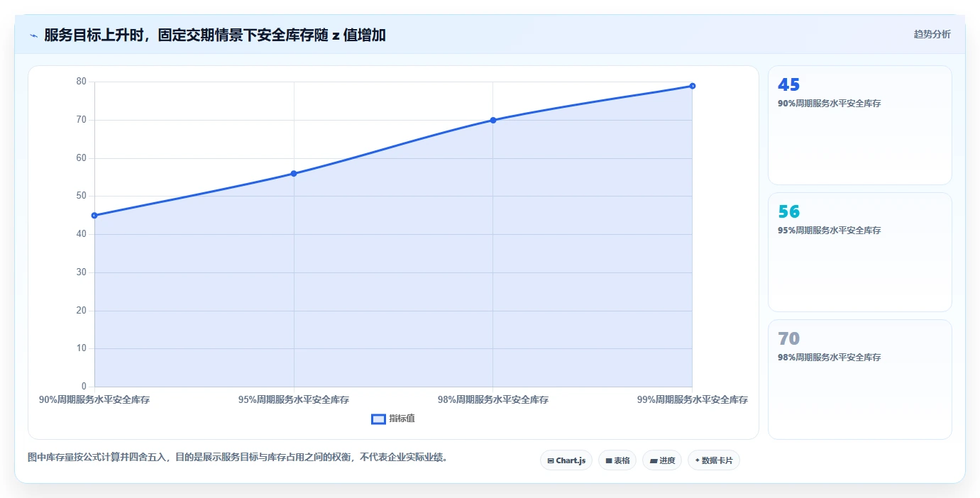Select the Chart.js chip

[566, 460]
